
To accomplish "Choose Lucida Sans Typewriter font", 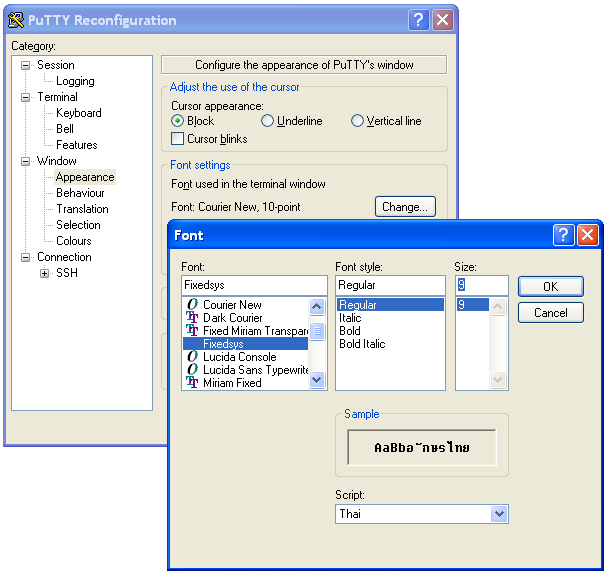I will click(245, 370).
